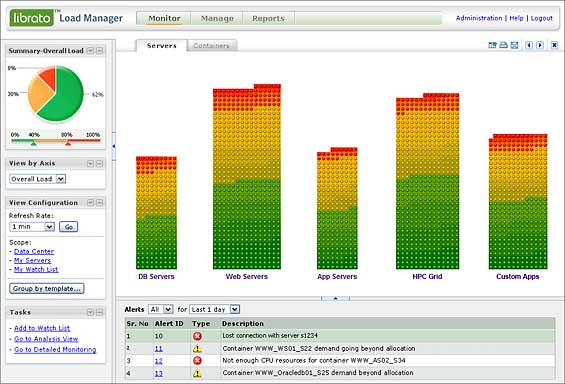This screenshot has height=384, width=565.
Task: Switch to the Containers tab
Action: click(211, 46)
